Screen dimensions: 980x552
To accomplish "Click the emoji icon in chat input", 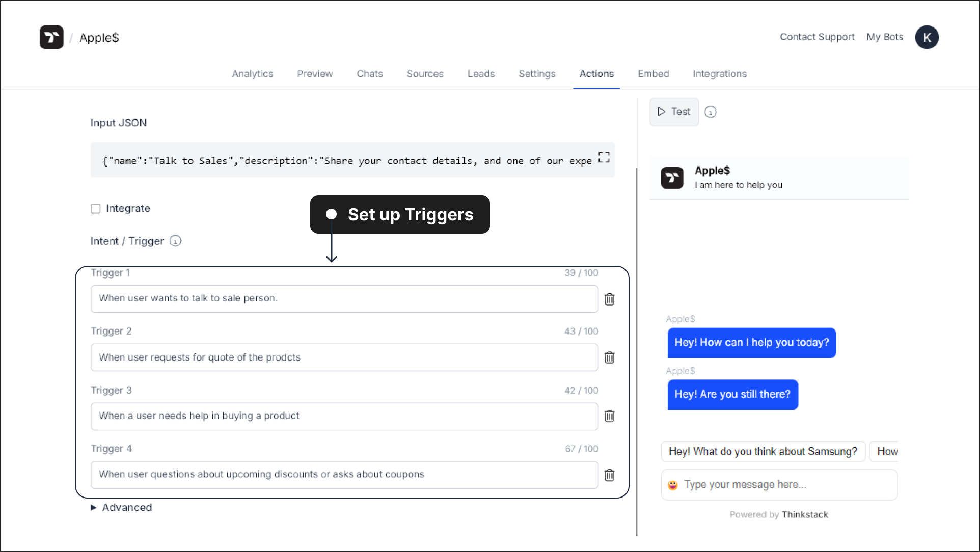I will pos(672,484).
